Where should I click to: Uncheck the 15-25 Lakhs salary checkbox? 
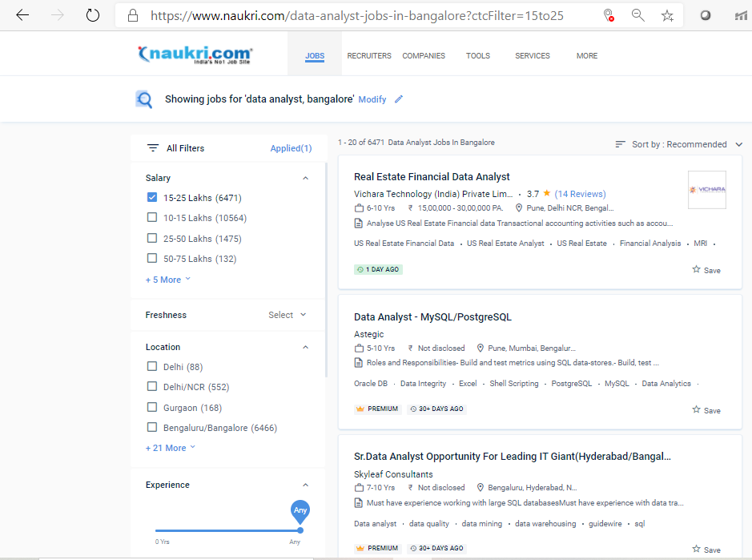(152, 197)
